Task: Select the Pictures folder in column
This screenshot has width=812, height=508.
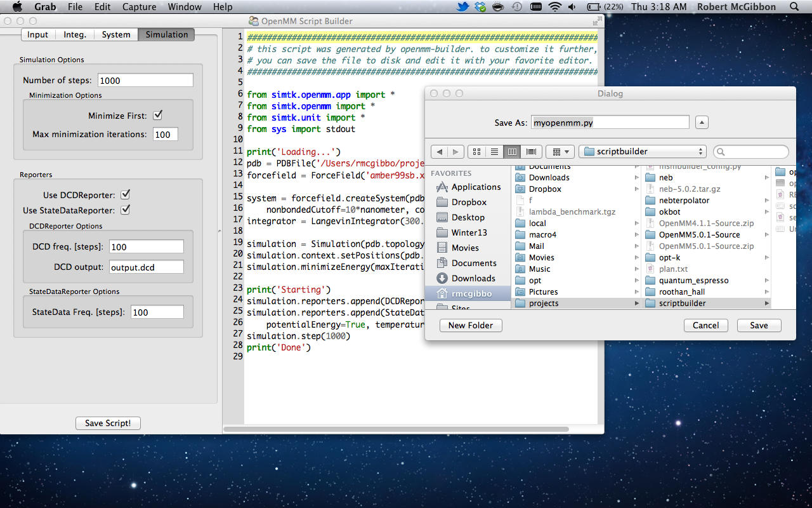Action: pos(577,292)
